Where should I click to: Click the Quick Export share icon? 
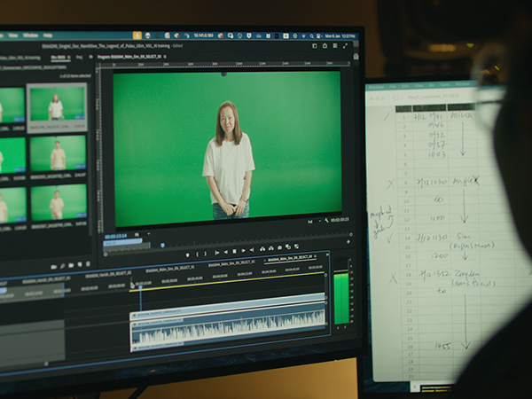325,46
